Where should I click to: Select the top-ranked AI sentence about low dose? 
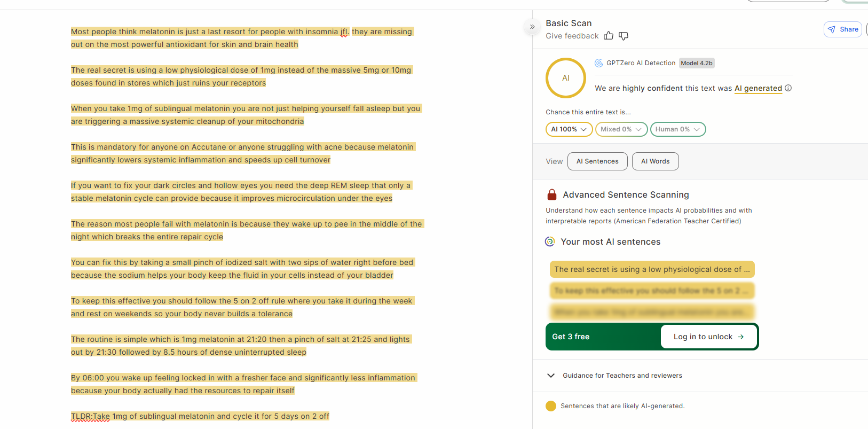point(652,269)
